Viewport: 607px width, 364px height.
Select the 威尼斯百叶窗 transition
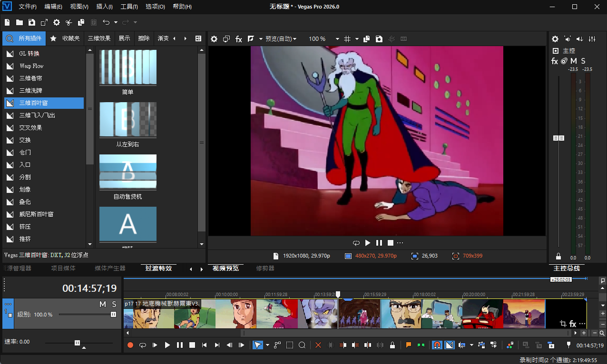point(44,214)
